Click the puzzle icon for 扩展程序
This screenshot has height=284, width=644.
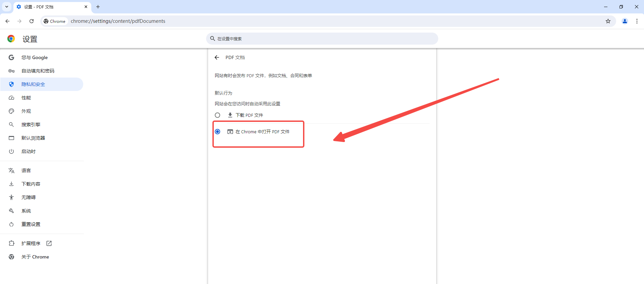[11, 243]
